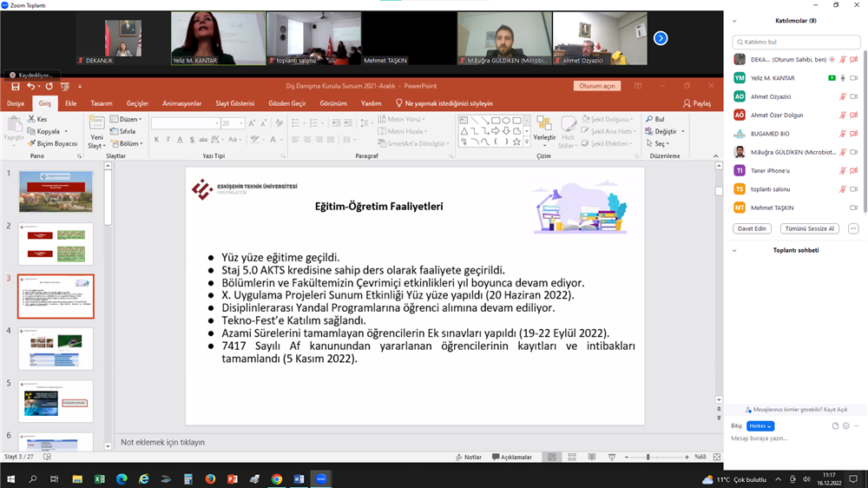Switch to Animasyonlar tab
868x488 pixels.
point(181,103)
